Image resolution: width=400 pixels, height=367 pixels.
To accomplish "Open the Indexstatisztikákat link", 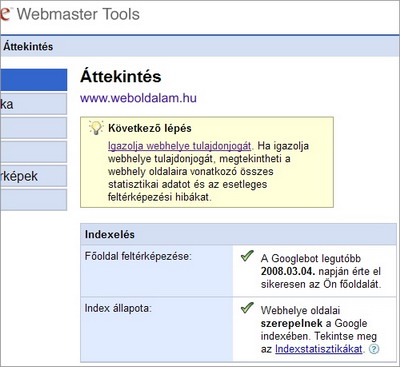I will coord(319,349).
